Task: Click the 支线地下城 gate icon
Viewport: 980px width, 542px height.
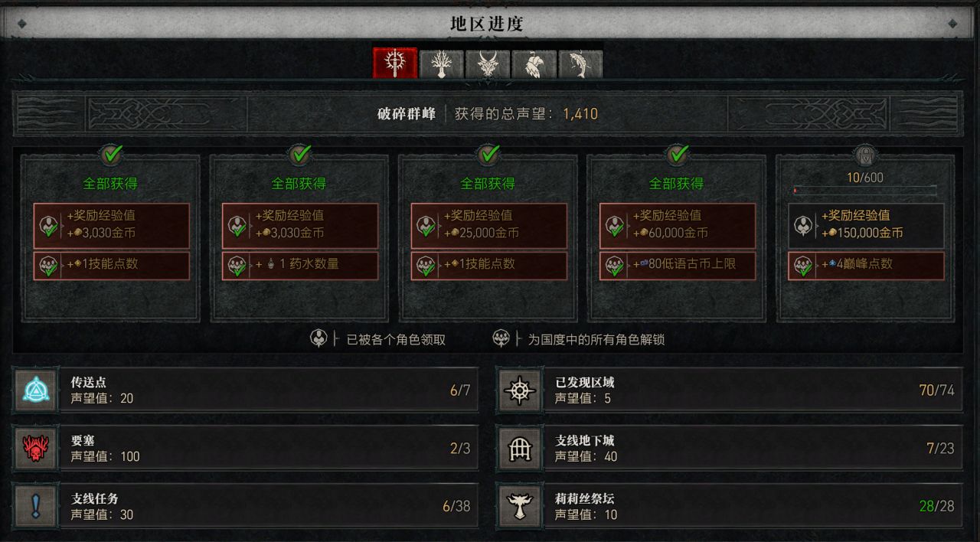Action: [x=520, y=448]
